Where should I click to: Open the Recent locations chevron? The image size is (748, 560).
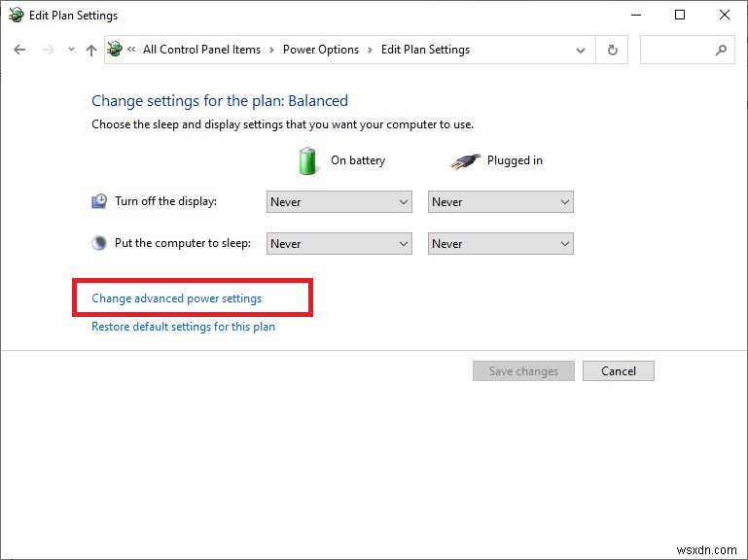coord(70,50)
